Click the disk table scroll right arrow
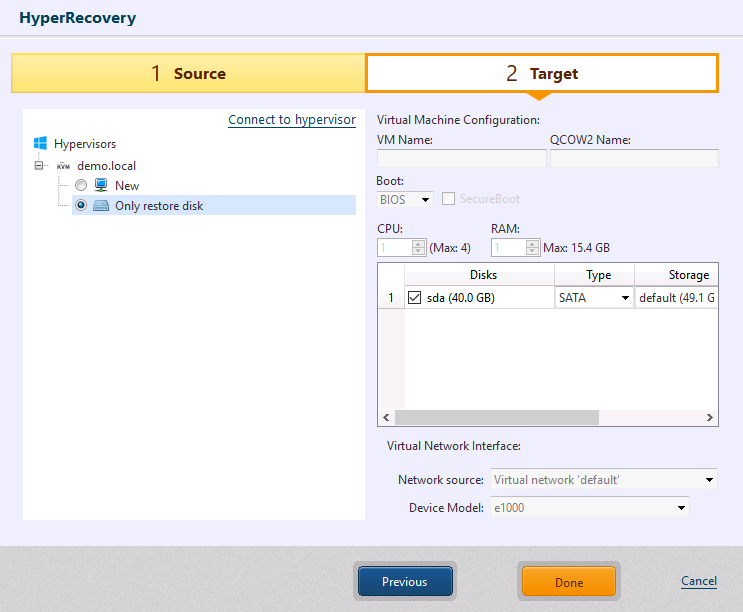This screenshot has height=612, width=743. (709, 417)
